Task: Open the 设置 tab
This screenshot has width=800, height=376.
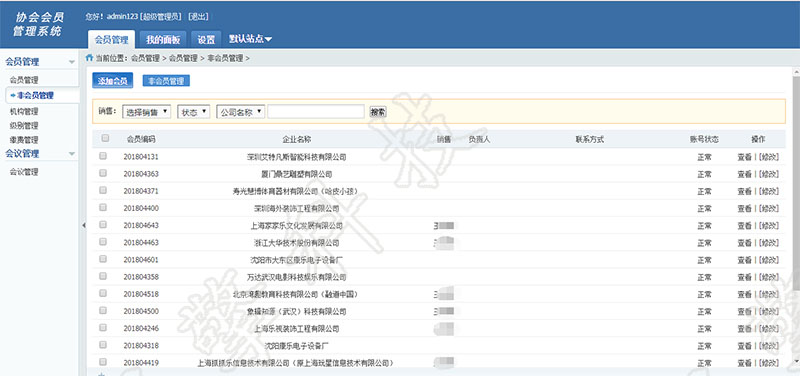Action: tap(206, 39)
